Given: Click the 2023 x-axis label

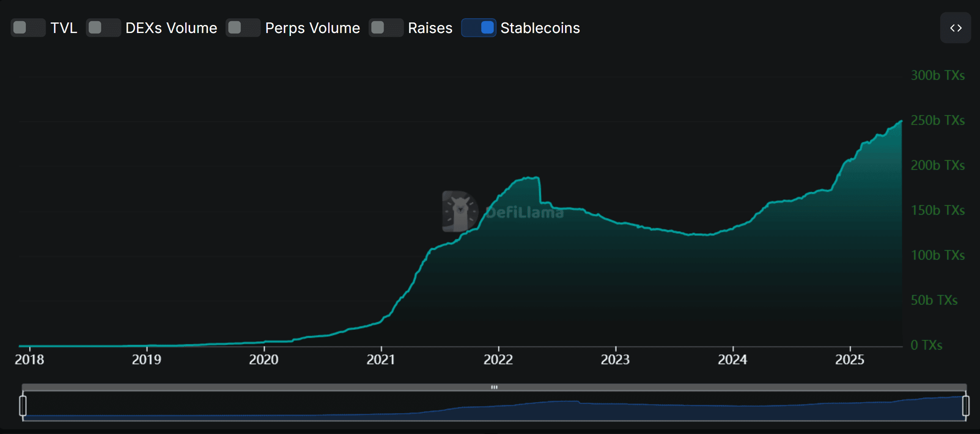Looking at the screenshot, I should [615, 359].
